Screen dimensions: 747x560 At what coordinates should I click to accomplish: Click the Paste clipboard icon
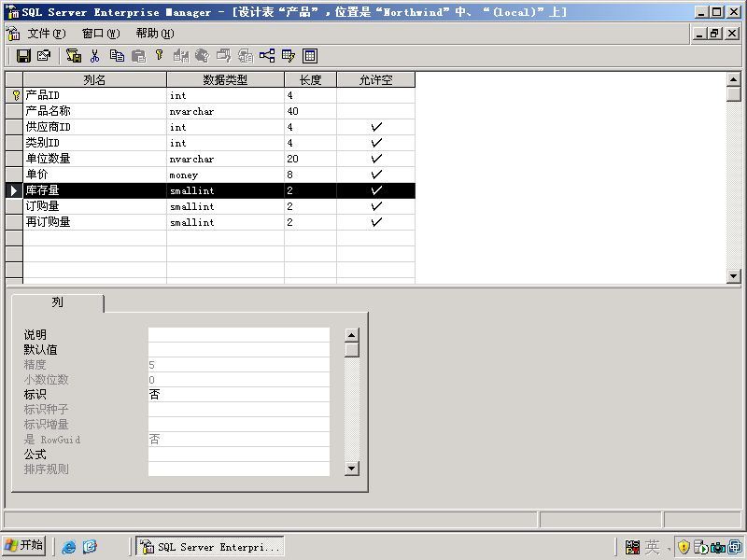click(138, 56)
